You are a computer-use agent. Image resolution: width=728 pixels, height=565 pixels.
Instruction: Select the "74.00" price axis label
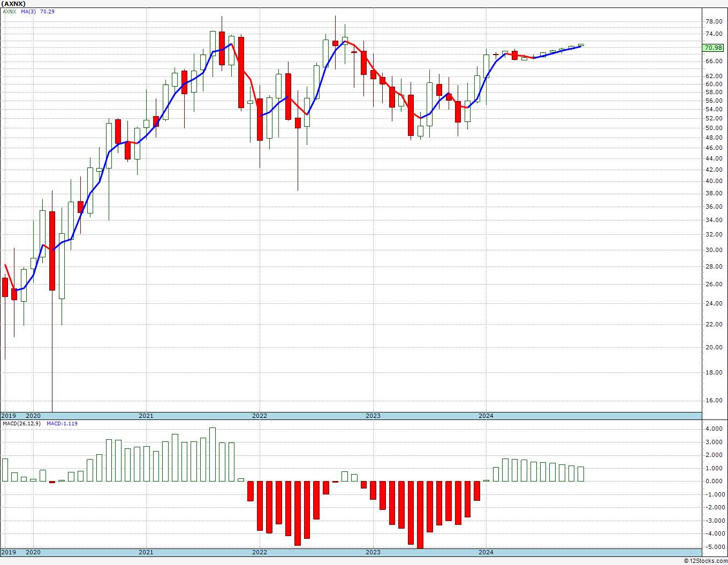click(x=714, y=34)
